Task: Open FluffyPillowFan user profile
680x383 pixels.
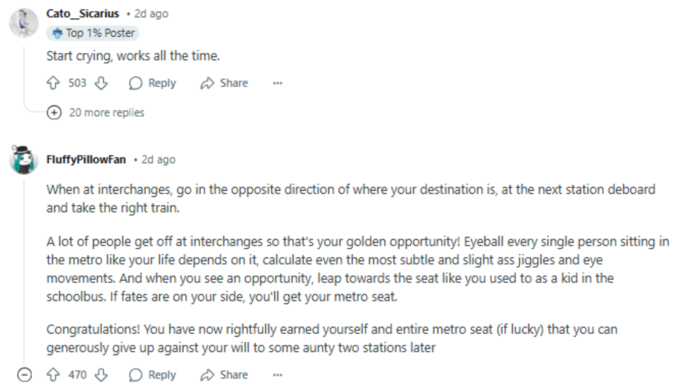Action: click(x=86, y=160)
